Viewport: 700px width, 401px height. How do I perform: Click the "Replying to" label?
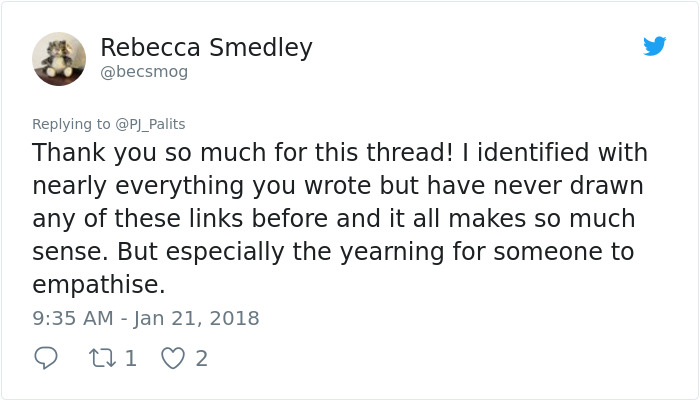(x=71, y=124)
